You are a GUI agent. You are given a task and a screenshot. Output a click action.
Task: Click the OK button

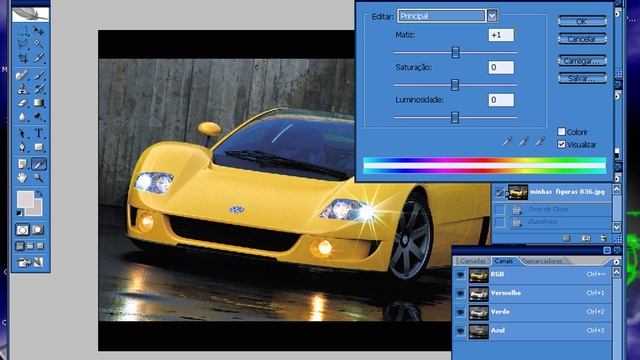pos(582,21)
